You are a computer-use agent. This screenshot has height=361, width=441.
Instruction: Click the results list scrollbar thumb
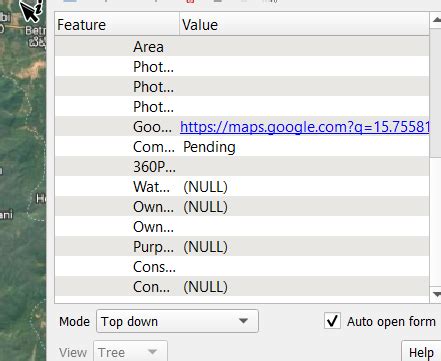pyautogui.click(x=436, y=93)
